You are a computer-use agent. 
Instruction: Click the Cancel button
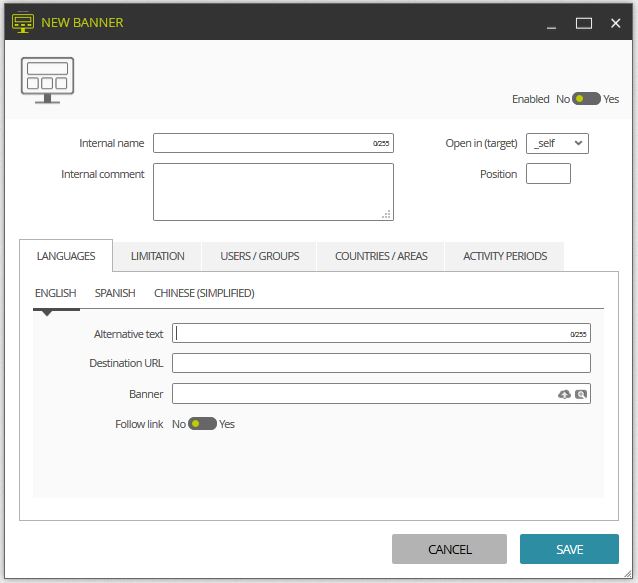pyautogui.click(x=449, y=549)
